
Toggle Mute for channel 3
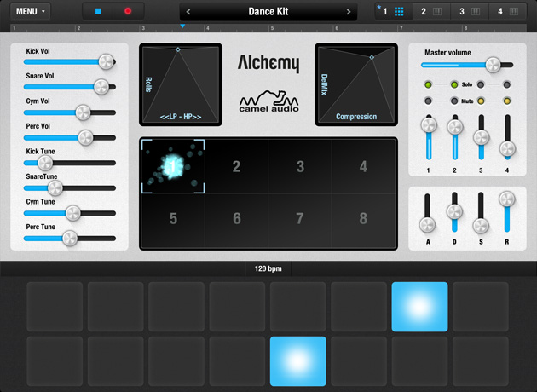[x=481, y=101]
